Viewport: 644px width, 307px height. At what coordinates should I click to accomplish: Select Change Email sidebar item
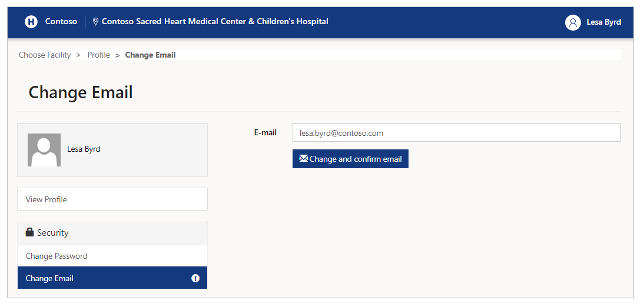[112, 278]
